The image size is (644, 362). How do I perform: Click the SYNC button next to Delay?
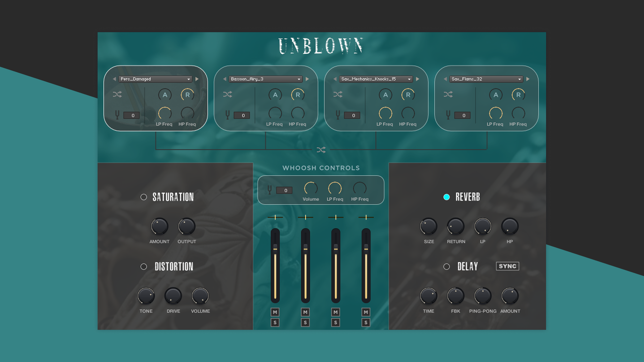[x=507, y=266]
